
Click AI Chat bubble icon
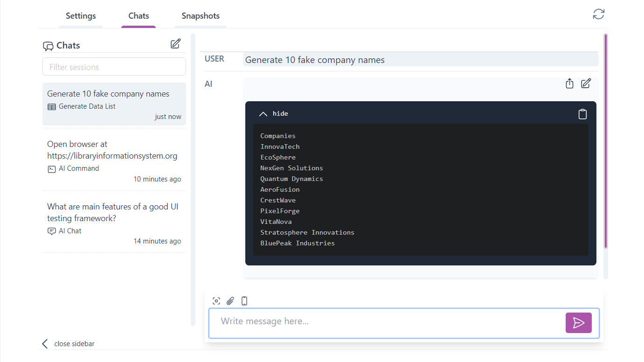52,231
